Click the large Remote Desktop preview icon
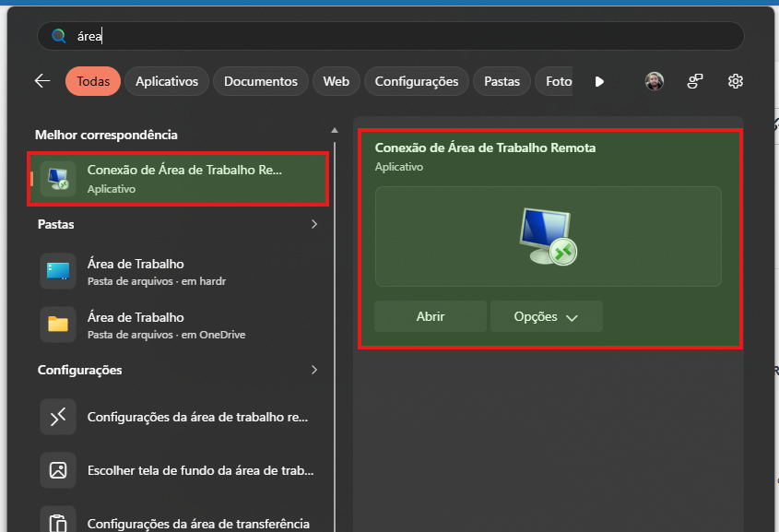779x532 pixels. click(x=548, y=236)
